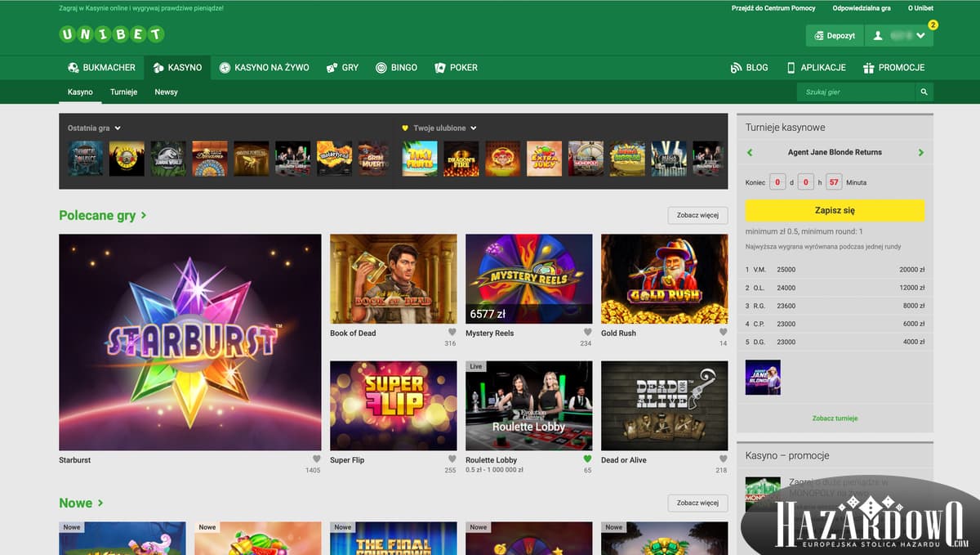The width and height of the screenshot is (980, 555).
Task: Open the Blog page
Action: click(x=749, y=68)
